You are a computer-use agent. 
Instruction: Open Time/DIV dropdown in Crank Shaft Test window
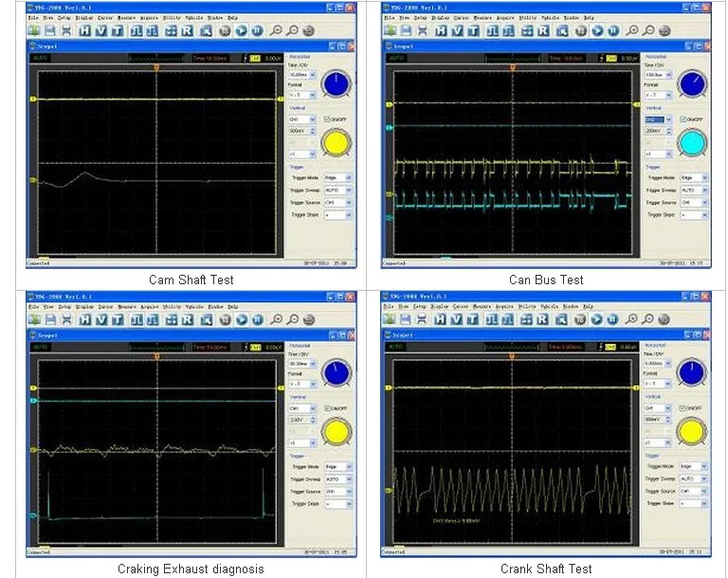(658, 364)
